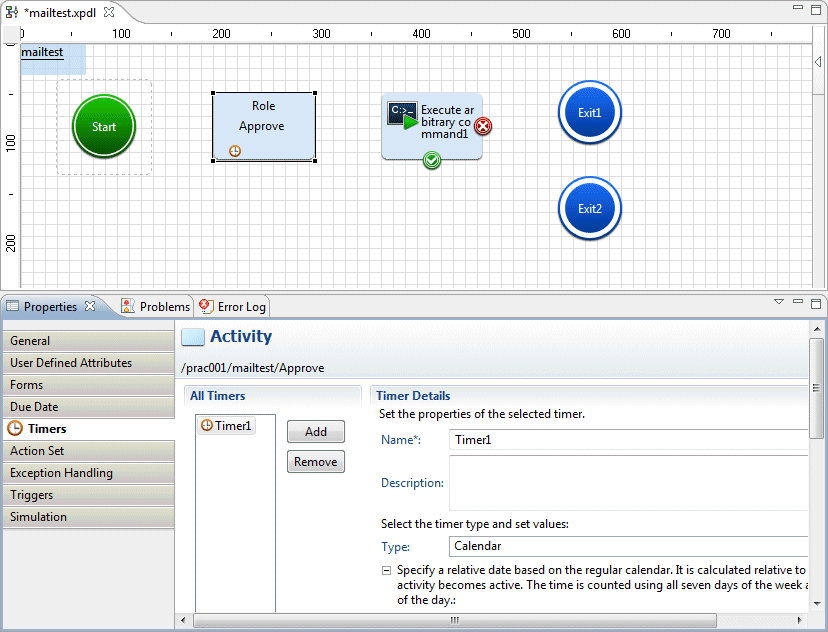Open the Simulation section
This screenshot has width=828, height=632.
pos(89,517)
